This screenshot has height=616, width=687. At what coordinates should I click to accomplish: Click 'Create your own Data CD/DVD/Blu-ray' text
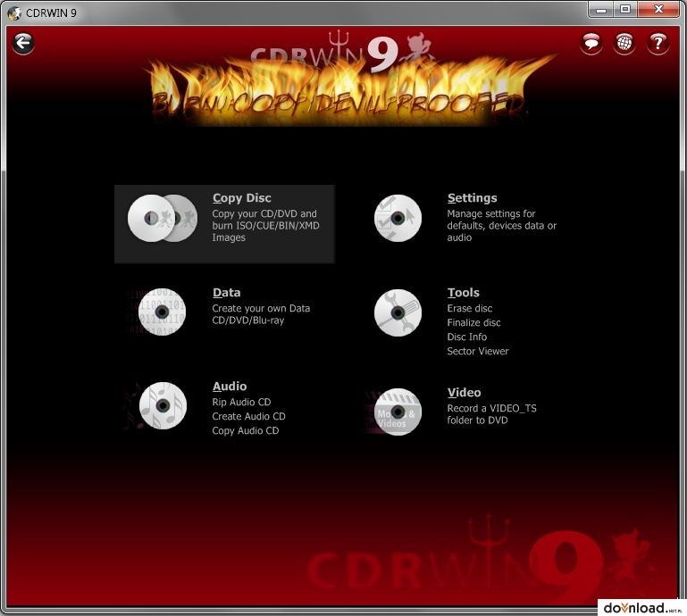click(261, 314)
